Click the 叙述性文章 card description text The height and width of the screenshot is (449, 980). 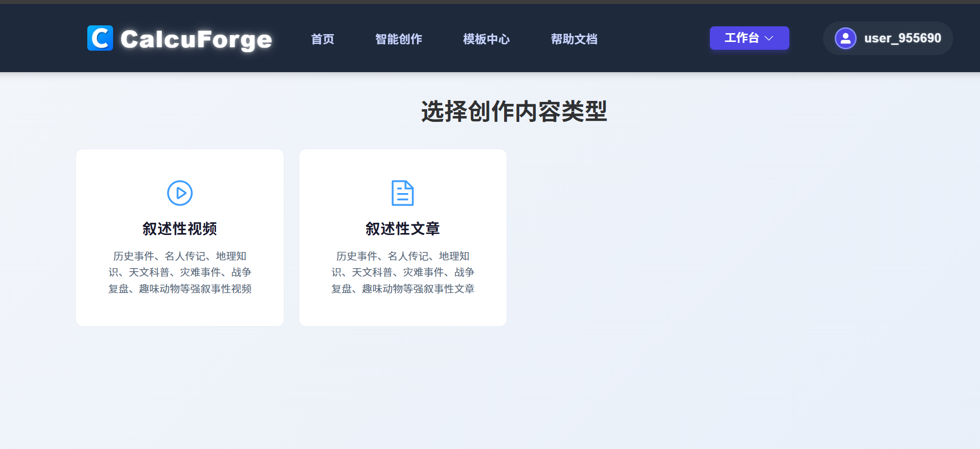pyautogui.click(x=403, y=273)
